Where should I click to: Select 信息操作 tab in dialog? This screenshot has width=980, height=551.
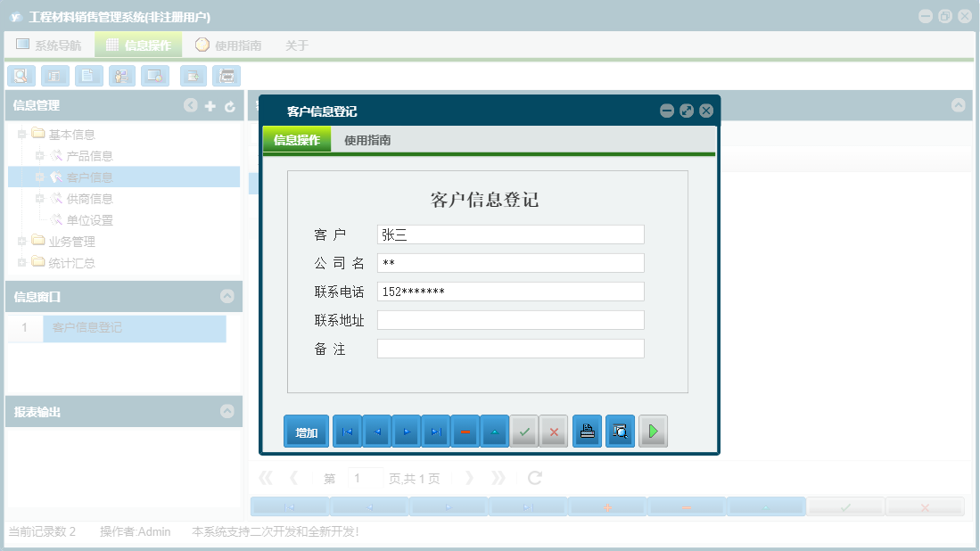click(x=297, y=140)
